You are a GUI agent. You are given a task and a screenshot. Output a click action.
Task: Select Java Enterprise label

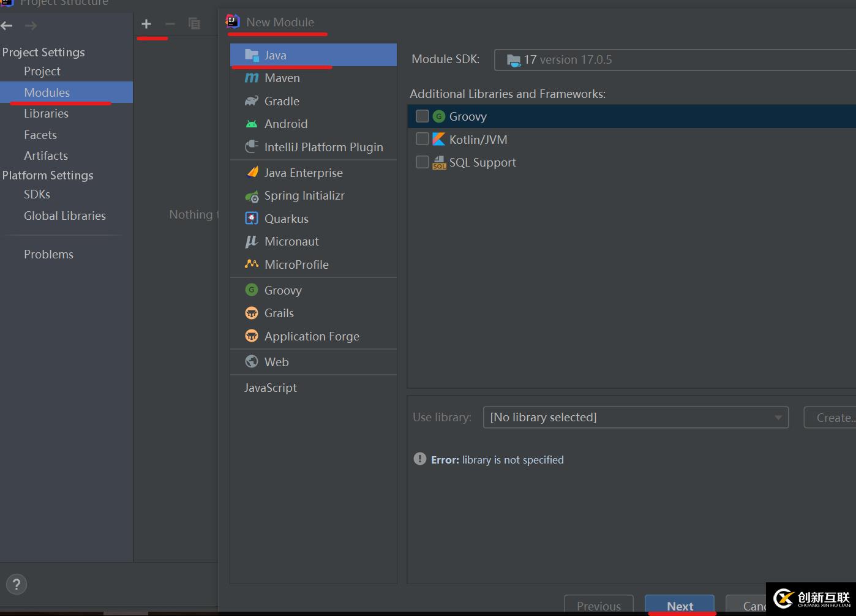(x=304, y=173)
